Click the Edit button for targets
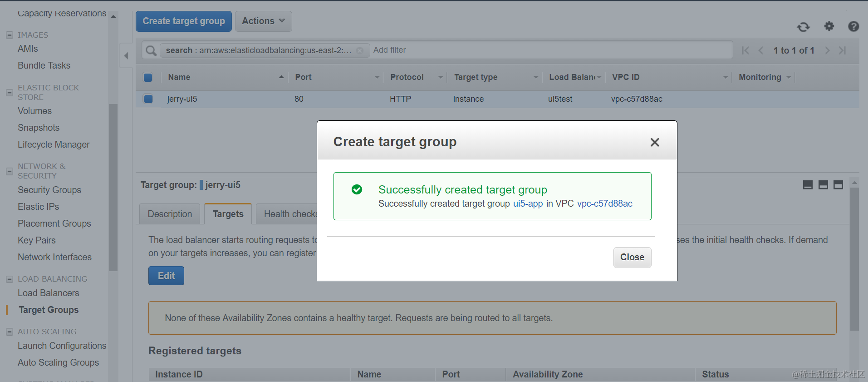868x382 pixels. click(x=166, y=276)
